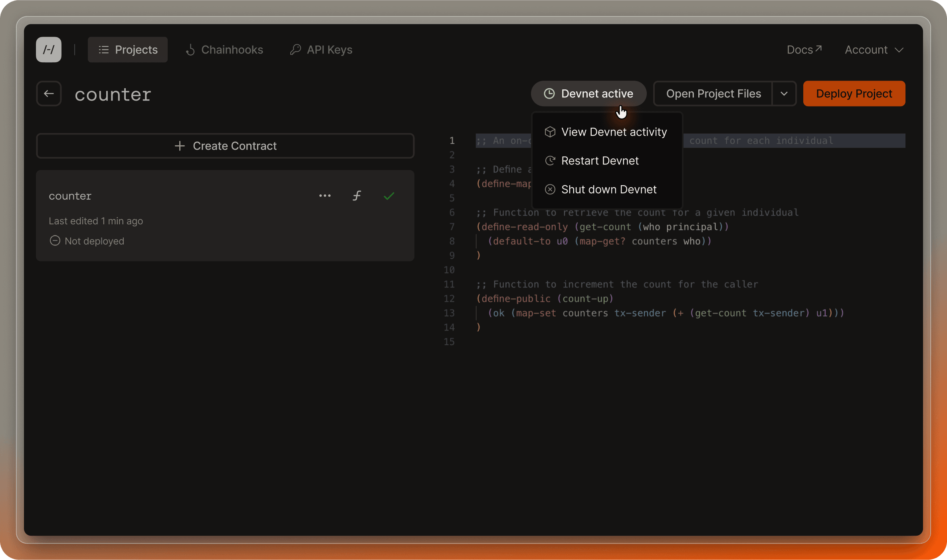The width and height of the screenshot is (947, 560).
Task: Expand the Open Project Files dropdown
Action: pos(785,93)
